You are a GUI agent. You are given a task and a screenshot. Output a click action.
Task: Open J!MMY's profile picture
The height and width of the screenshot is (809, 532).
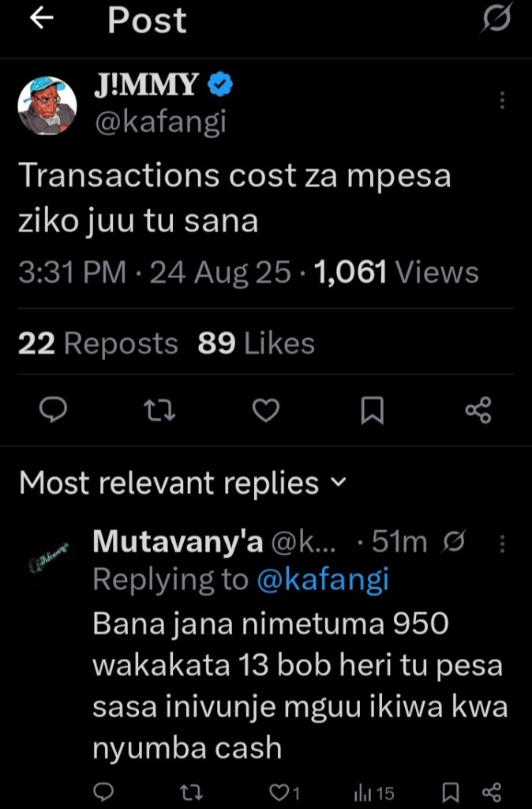[x=47, y=106]
